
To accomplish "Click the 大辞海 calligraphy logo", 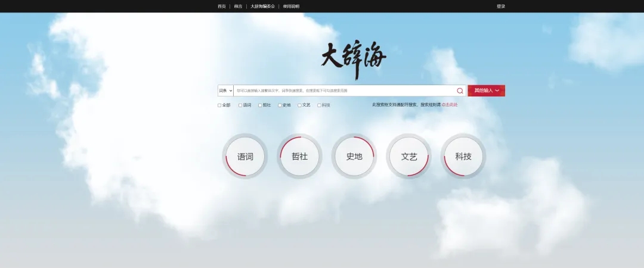I will 354,60.
